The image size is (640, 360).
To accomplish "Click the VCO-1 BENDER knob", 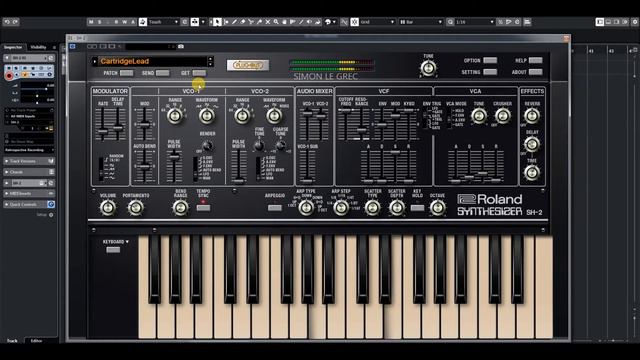I will pyautogui.click(x=207, y=146).
